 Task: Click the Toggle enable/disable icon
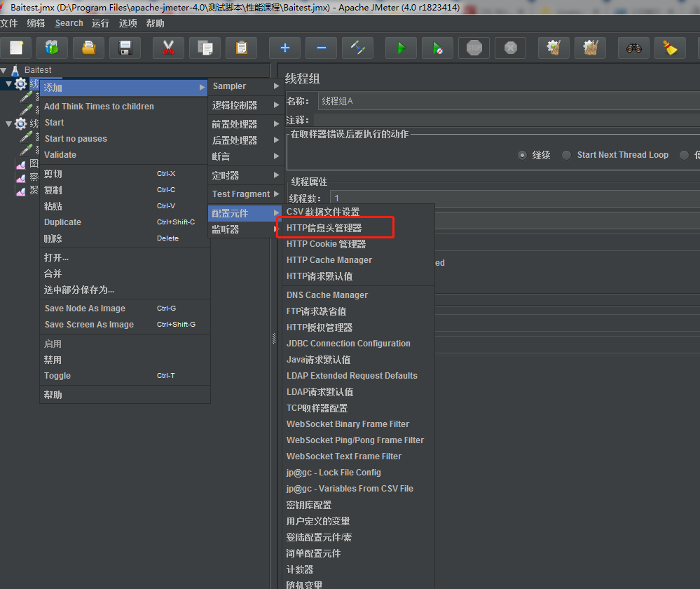pos(358,48)
